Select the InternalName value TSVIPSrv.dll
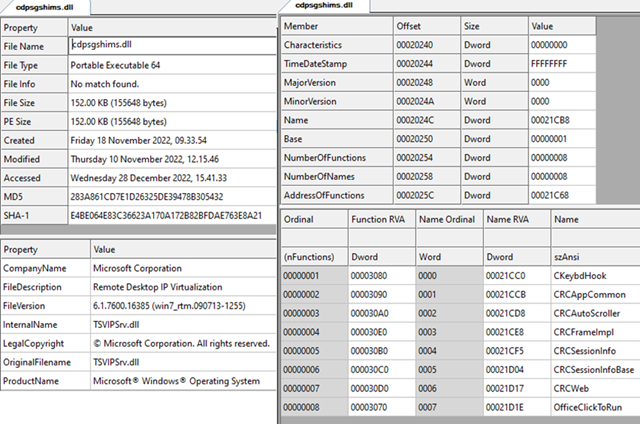This screenshot has height=424, width=640. (x=116, y=324)
